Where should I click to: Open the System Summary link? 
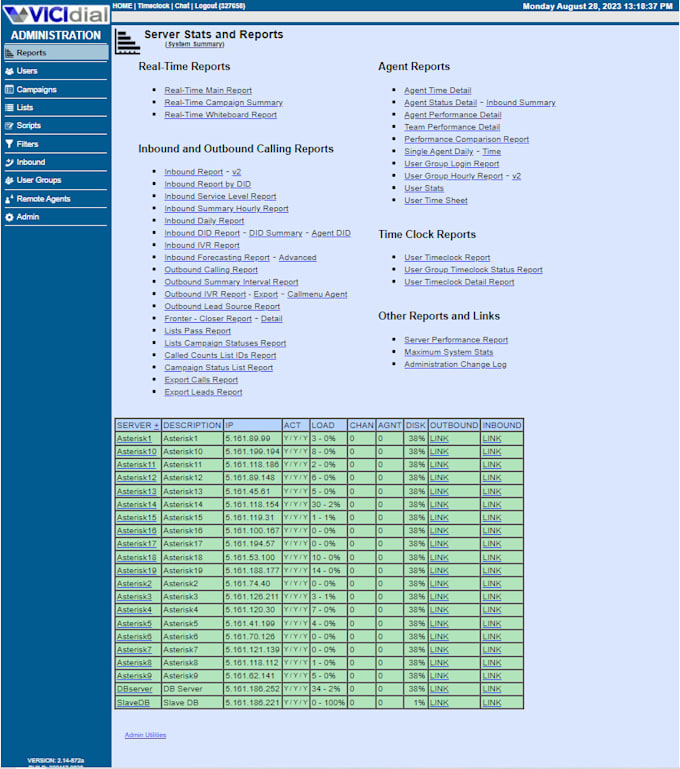[195, 44]
